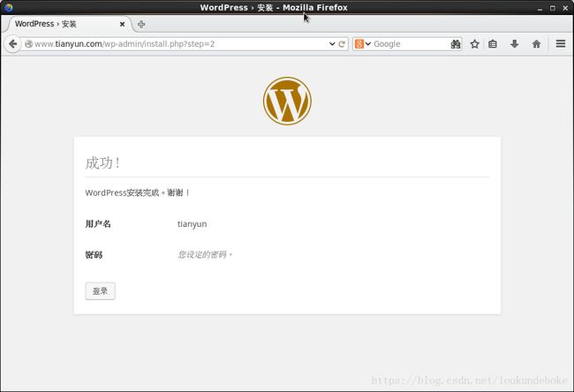This screenshot has width=574, height=392.
Task: Open the downloads arrow icon
Action: click(x=514, y=44)
